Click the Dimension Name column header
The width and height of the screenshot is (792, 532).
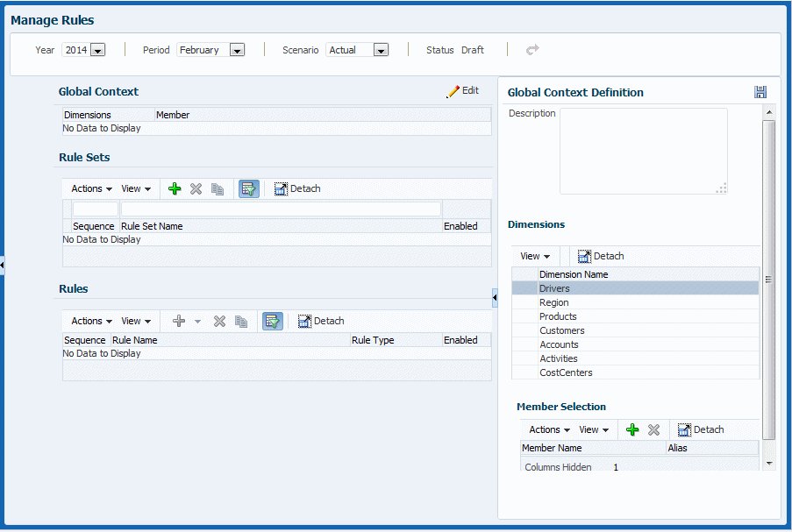[648, 274]
